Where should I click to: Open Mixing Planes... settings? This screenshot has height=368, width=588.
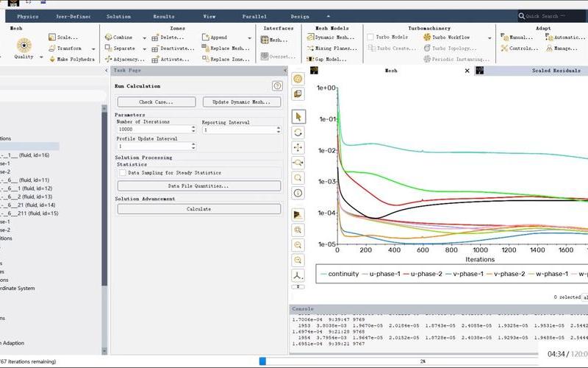coord(332,48)
